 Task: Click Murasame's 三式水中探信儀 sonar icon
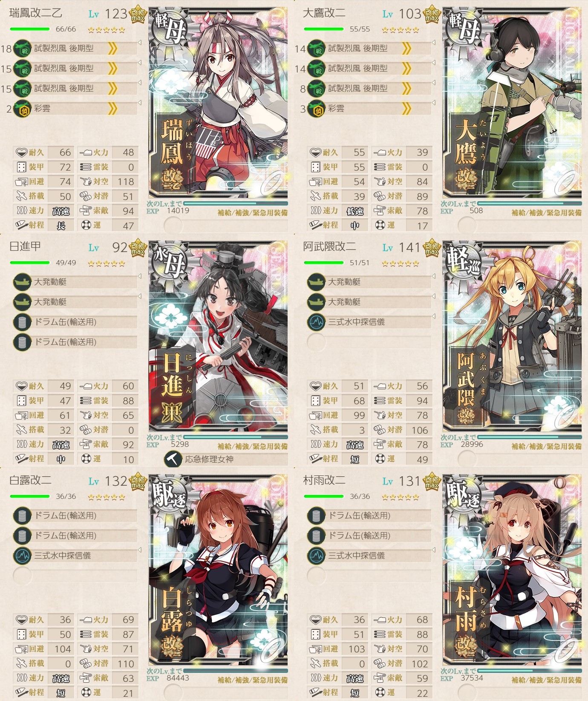[x=316, y=556]
